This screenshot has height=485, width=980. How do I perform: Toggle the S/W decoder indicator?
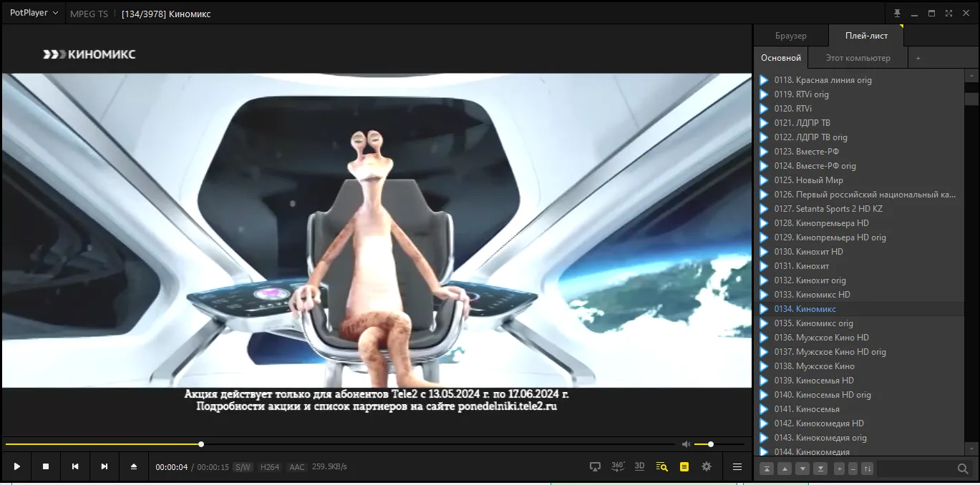[x=243, y=467]
